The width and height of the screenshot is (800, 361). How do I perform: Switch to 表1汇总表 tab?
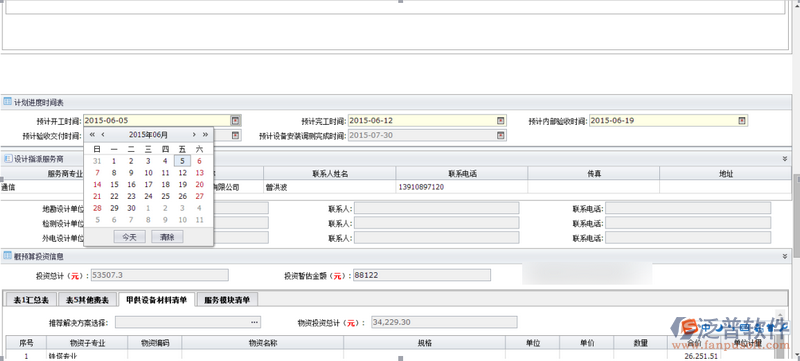click(x=31, y=300)
